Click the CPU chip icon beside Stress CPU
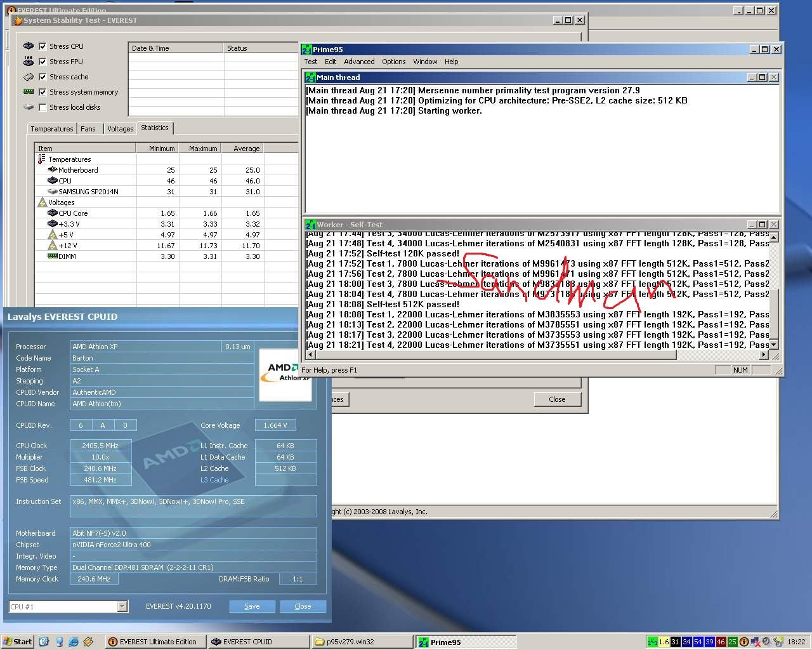Image resolution: width=812 pixels, height=650 pixels. (x=29, y=46)
